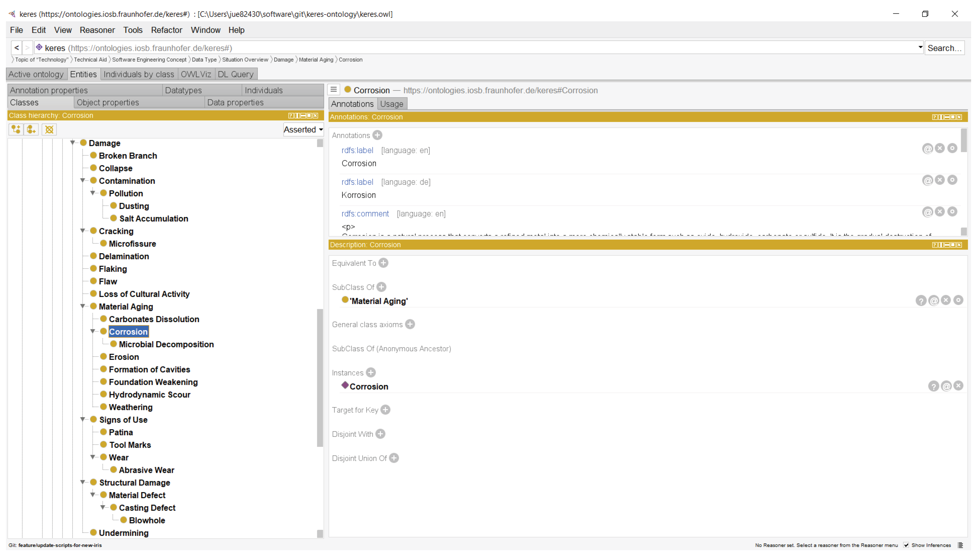Switch to the DL Query tab
Screen dimensions: 980x554
(x=236, y=74)
